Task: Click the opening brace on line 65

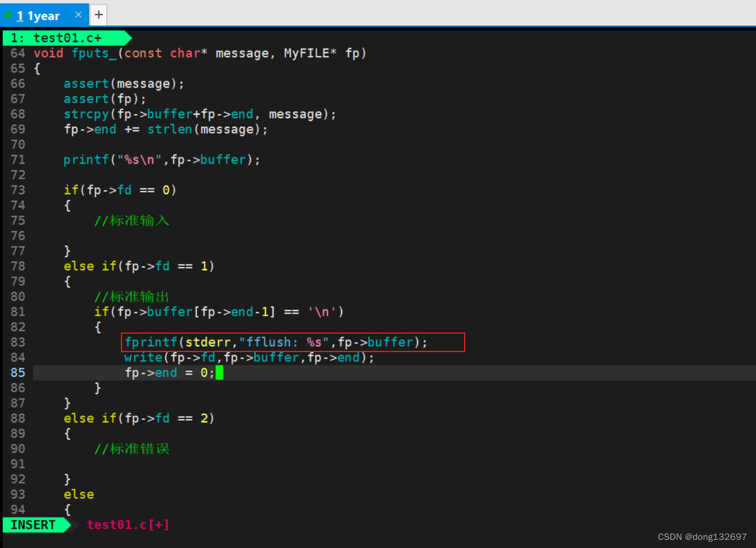Action: [x=37, y=69]
